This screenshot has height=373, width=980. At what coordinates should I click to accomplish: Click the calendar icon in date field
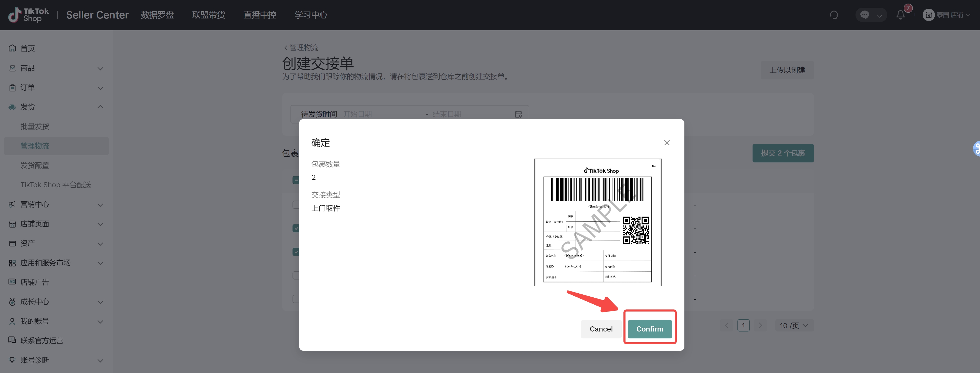[518, 114]
